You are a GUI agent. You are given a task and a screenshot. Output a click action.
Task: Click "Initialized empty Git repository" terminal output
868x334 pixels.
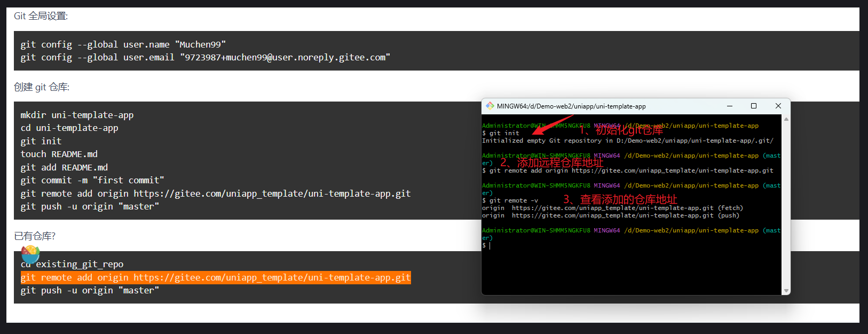click(628, 141)
